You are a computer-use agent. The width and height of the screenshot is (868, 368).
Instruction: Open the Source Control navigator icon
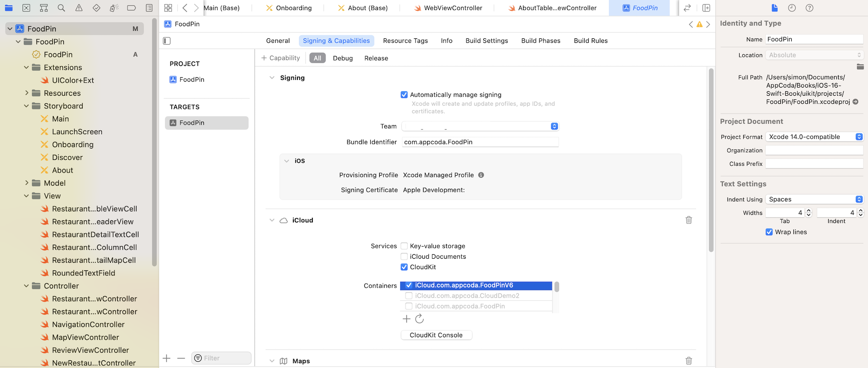click(26, 8)
